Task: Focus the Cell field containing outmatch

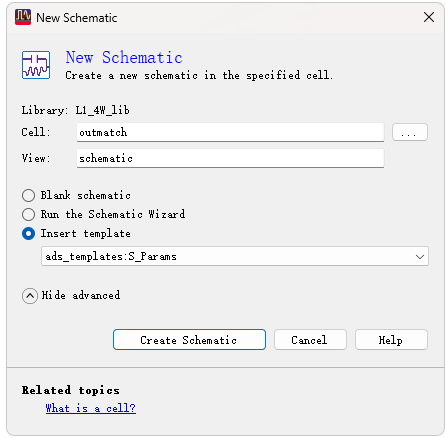Action: pos(230,132)
